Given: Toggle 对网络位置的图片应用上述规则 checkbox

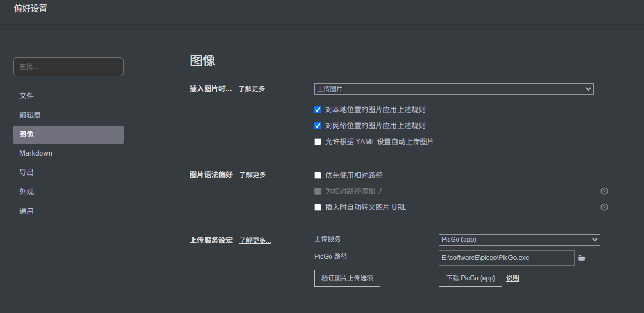Looking at the screenshot, I should click(x=318, y=125).
